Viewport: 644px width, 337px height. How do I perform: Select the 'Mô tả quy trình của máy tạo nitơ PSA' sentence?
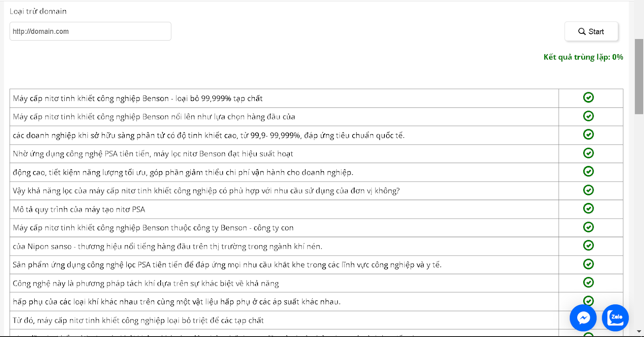[x=79, y=209]
